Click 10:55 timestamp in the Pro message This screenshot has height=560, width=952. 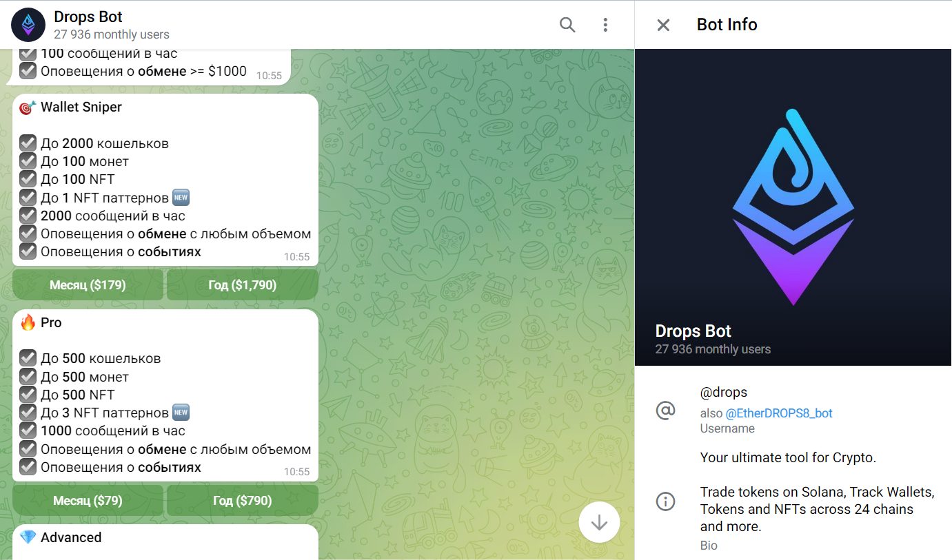tap(297, 472)
